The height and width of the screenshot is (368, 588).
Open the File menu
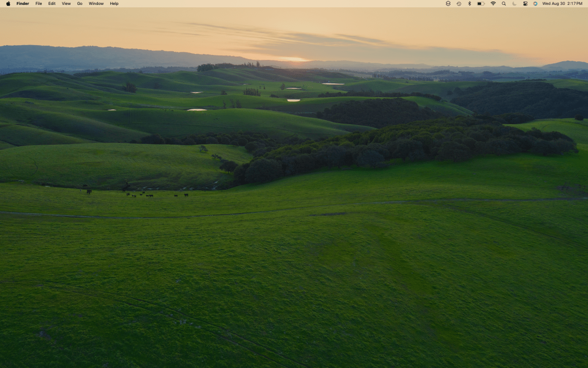(x=38, y=4)
